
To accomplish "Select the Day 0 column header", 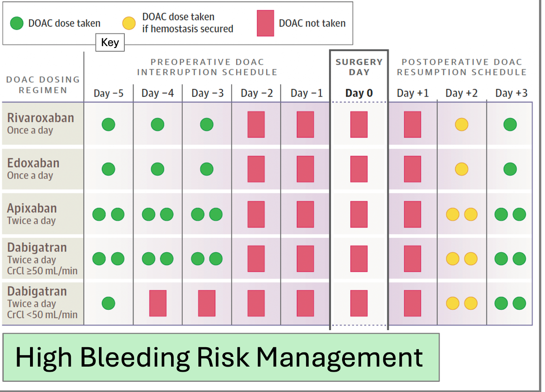I will [x=359, y=93].
